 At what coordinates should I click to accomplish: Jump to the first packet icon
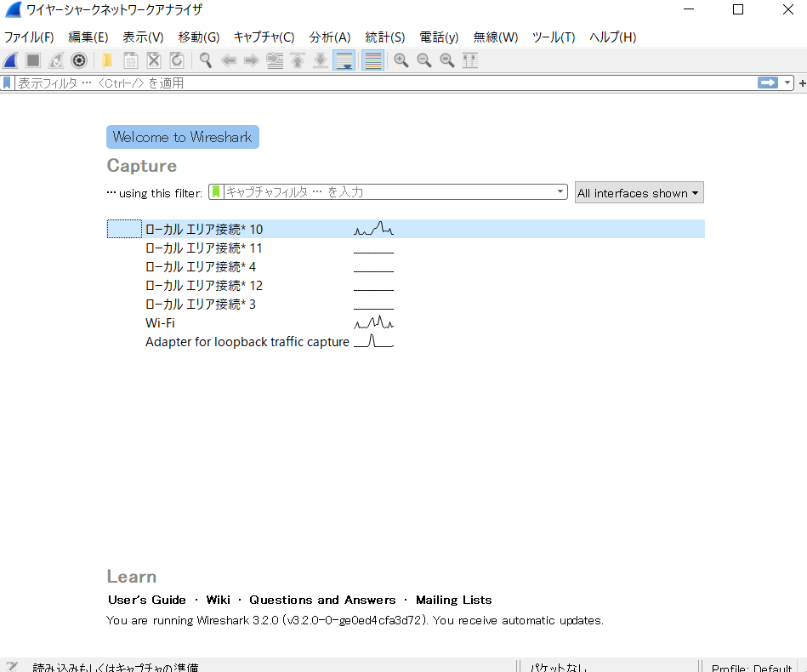298,60
